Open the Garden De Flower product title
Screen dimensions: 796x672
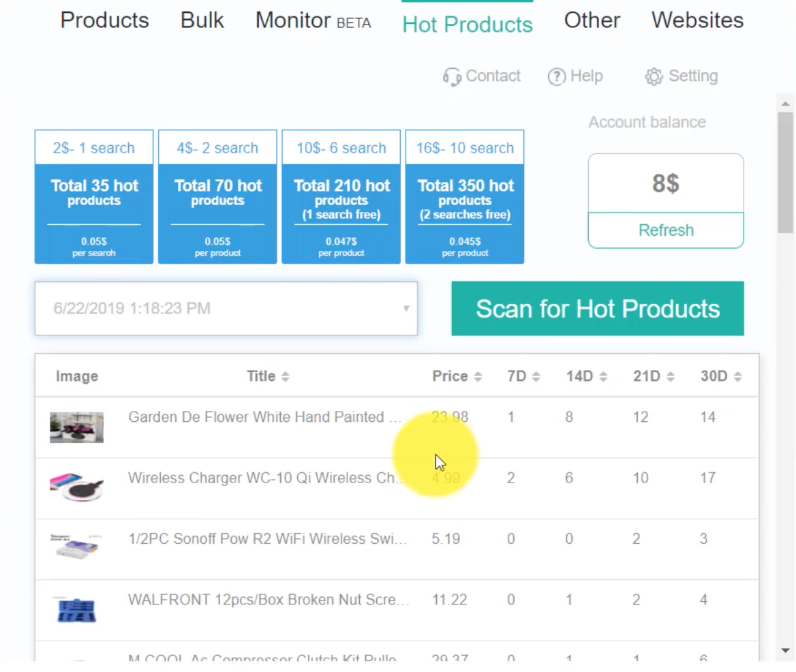click(x=264, y=417)
